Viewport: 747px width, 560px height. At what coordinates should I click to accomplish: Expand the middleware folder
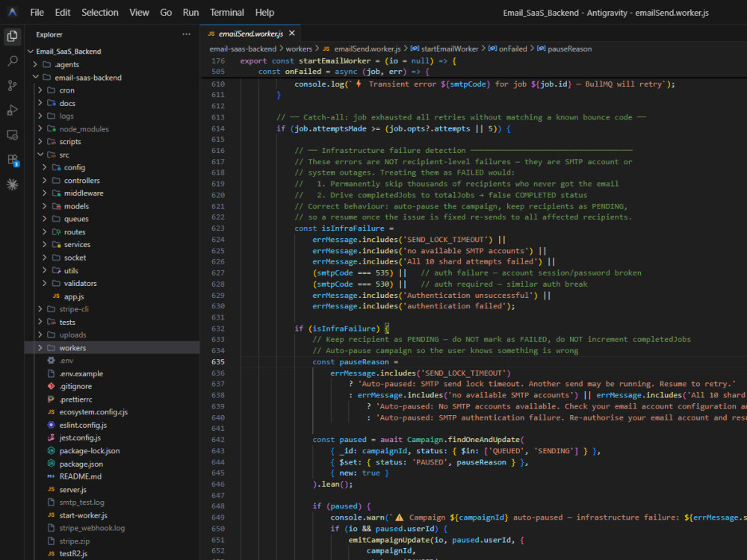pos(84,193)
